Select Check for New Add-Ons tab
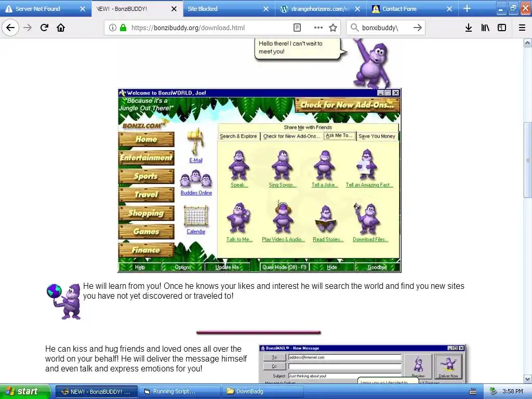 pos(291,136)
